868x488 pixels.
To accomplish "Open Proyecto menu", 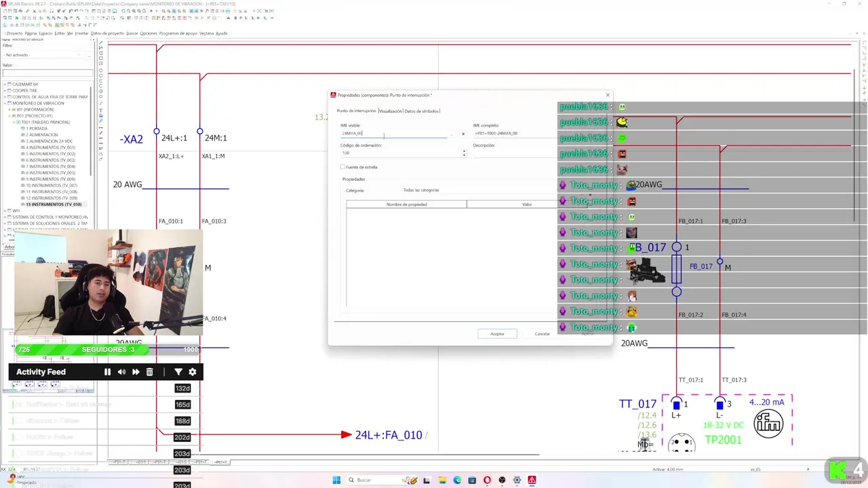I will (x=14, y=33).
